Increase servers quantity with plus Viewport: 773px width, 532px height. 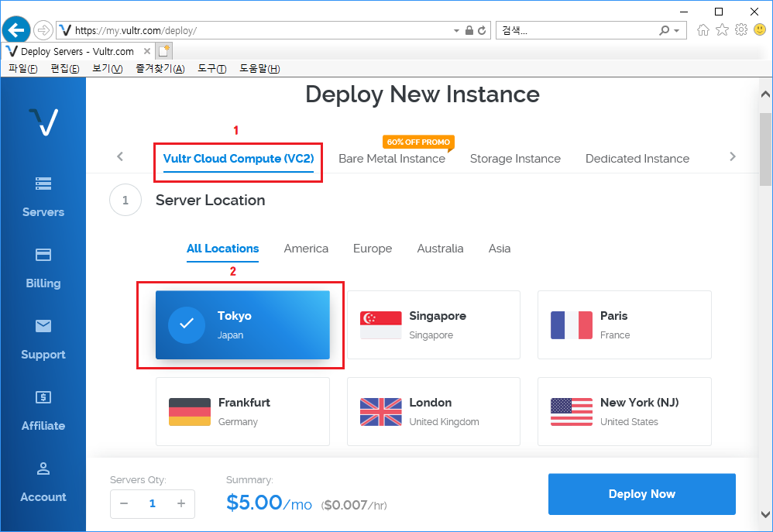(181, 503)
